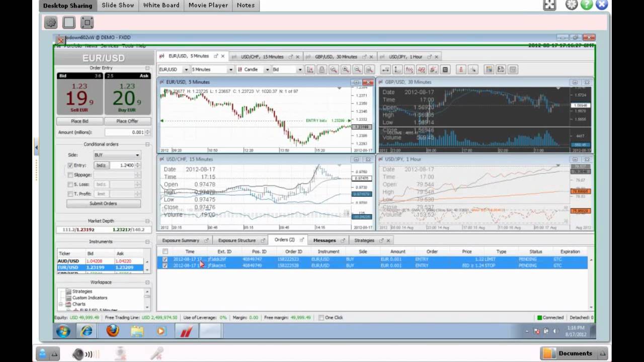
Task: Open the Strategies tab
Action: click(364, 240)
